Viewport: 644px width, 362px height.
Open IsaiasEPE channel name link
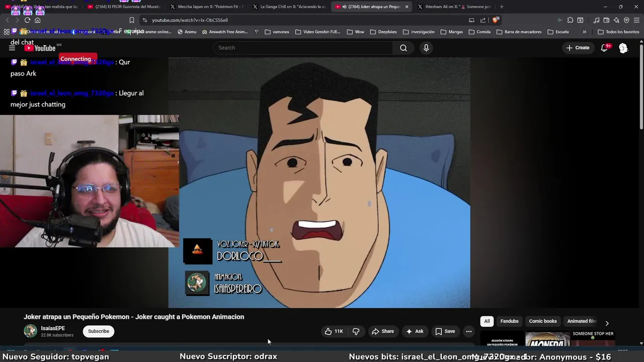53,328
